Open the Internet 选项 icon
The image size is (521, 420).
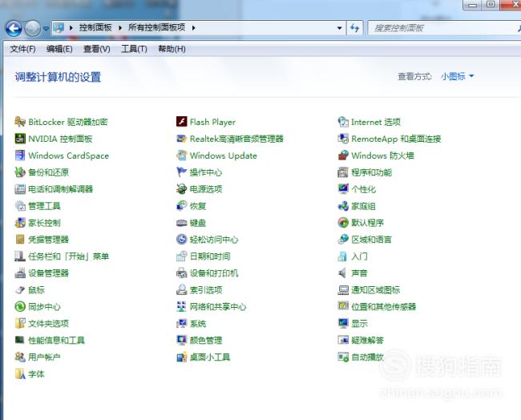coord(343,122)
